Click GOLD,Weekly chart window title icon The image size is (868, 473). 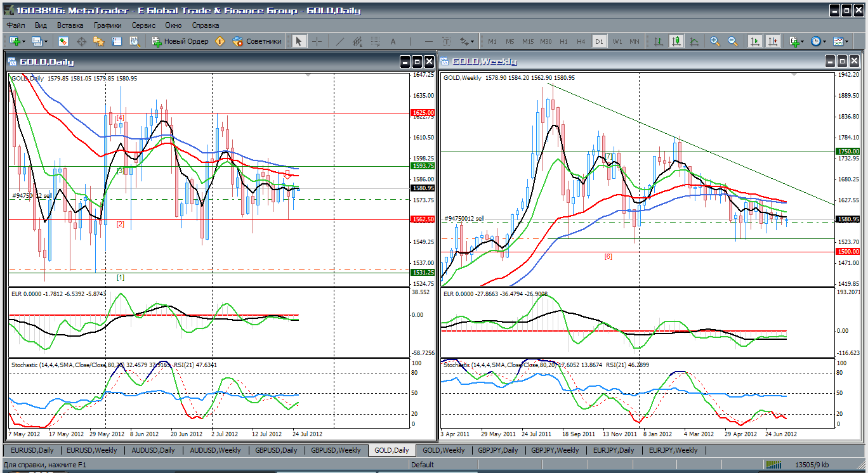(445, 62)
